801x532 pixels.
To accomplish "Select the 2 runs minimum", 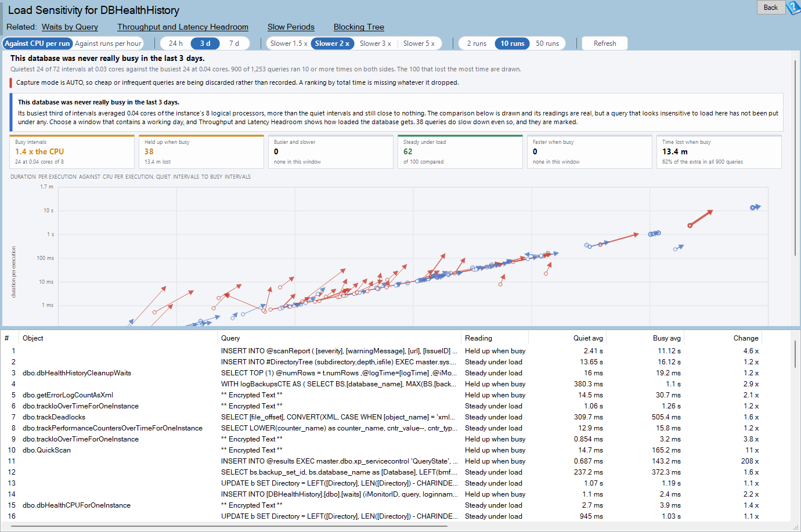I will click(477, 44).
